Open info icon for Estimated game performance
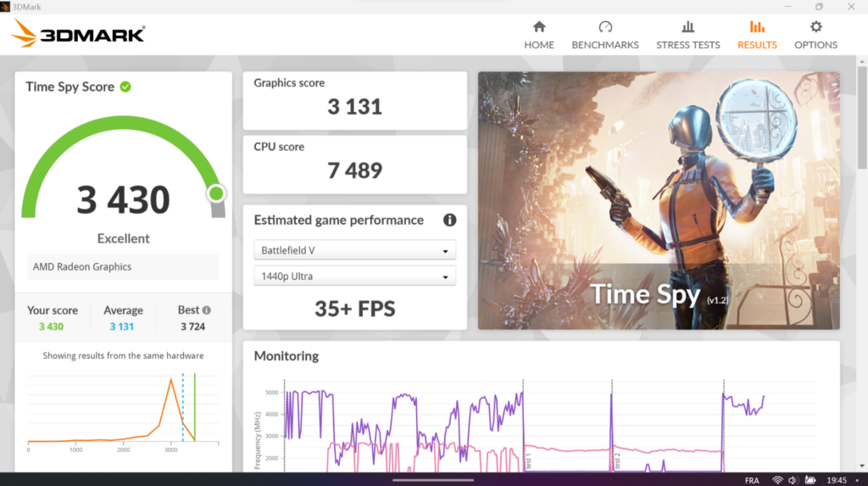The width and height of the screenshot is (868, 486). point(449,220)
